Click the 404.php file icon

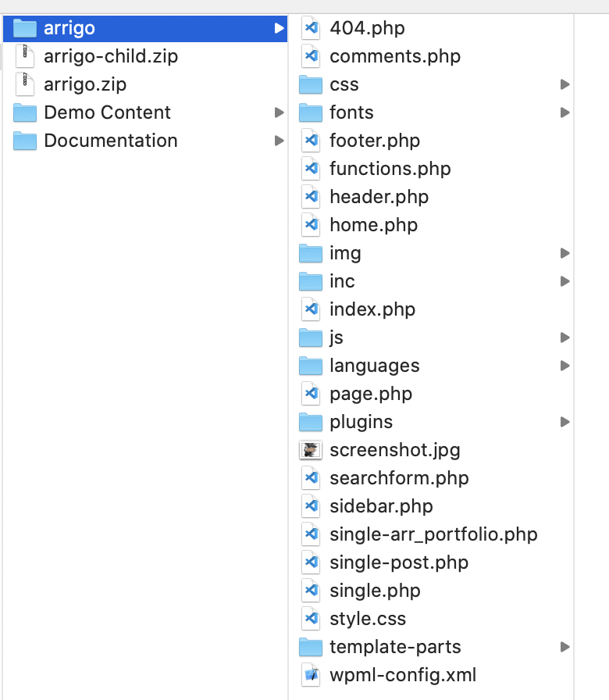311,29
